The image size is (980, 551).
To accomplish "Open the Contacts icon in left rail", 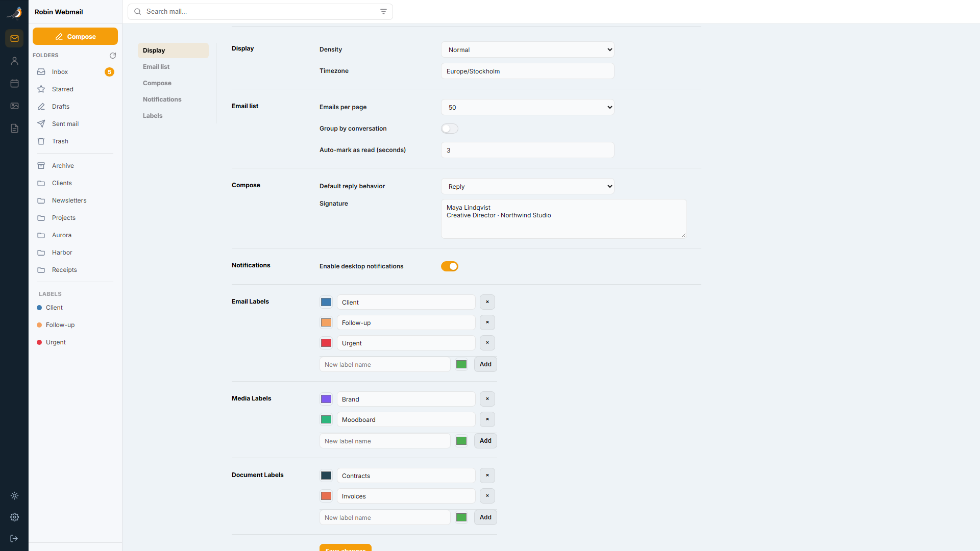I will pyautogui.click(x=14, y=61).
